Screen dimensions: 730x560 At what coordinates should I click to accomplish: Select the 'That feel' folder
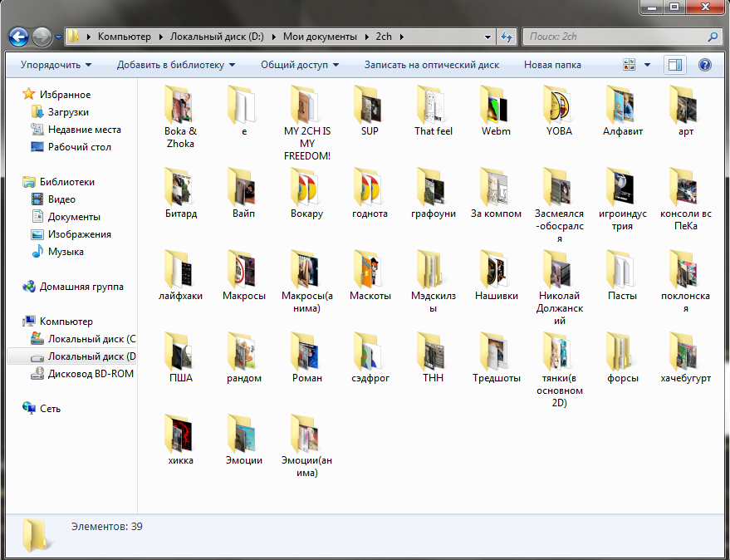(x=433, y=111)
